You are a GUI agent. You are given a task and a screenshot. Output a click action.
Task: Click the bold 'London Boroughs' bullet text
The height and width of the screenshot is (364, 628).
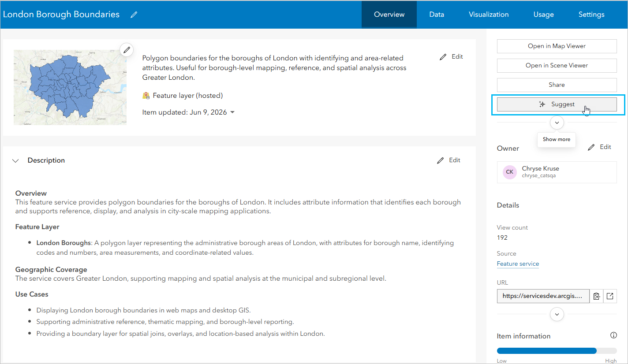click(64, 243)
